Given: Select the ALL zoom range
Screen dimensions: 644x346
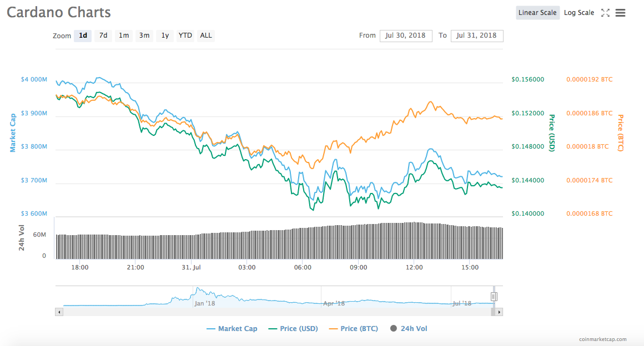Looking at the screenshot, I should click(206, 35).
